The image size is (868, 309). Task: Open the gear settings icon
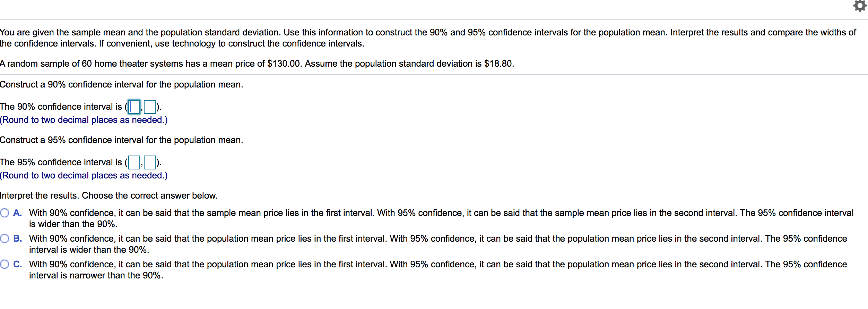(860, 6)
